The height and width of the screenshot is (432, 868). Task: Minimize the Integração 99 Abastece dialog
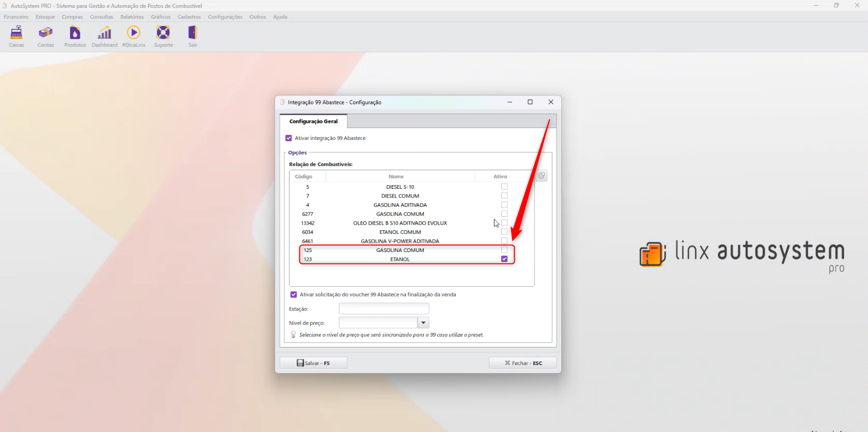tap(510, 102)
